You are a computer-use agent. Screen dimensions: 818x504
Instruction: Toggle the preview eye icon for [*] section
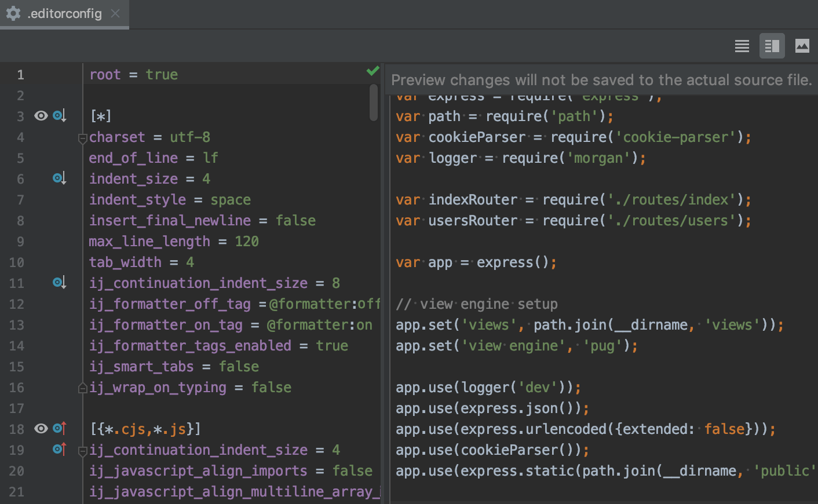[40, 116]
